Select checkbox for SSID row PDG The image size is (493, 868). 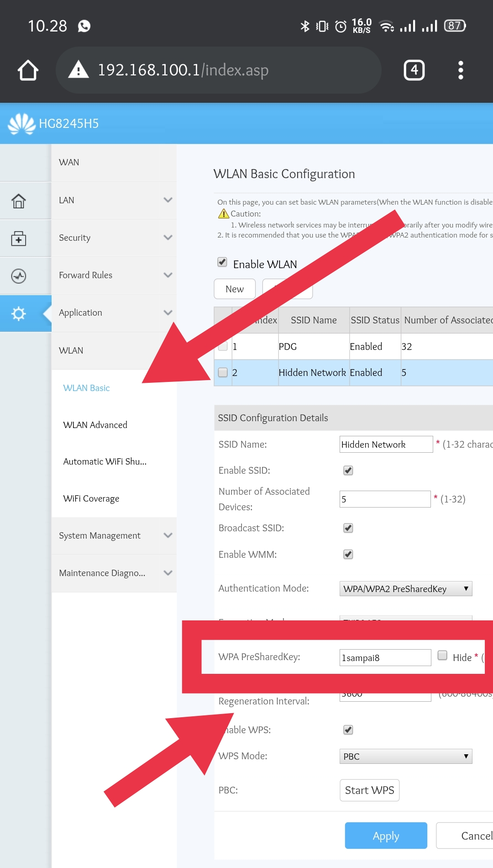pyautogui.click(x=223, y=346)
